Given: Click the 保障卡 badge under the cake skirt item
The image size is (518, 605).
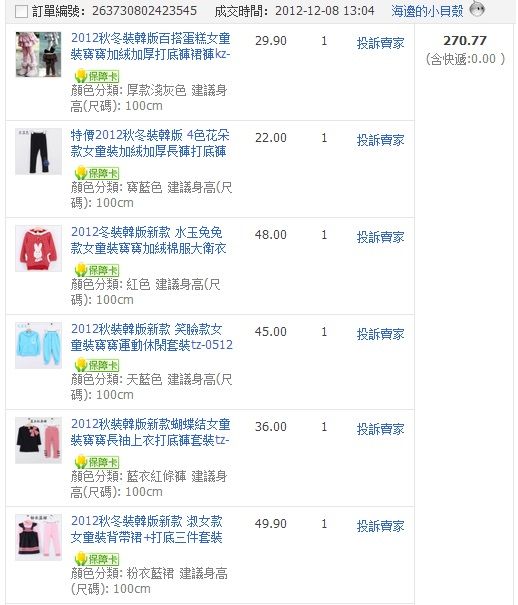Looking at the screenshot, I should pyautogui.click(x=97, y=76).
